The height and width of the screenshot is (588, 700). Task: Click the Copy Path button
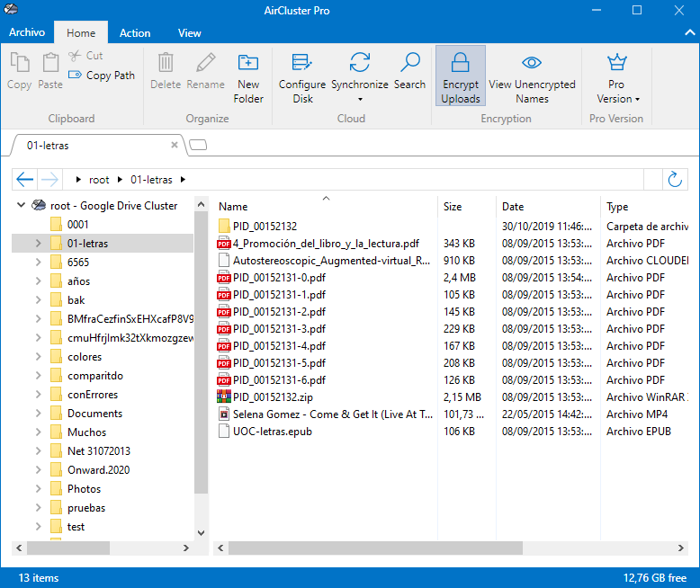[103, 76]
